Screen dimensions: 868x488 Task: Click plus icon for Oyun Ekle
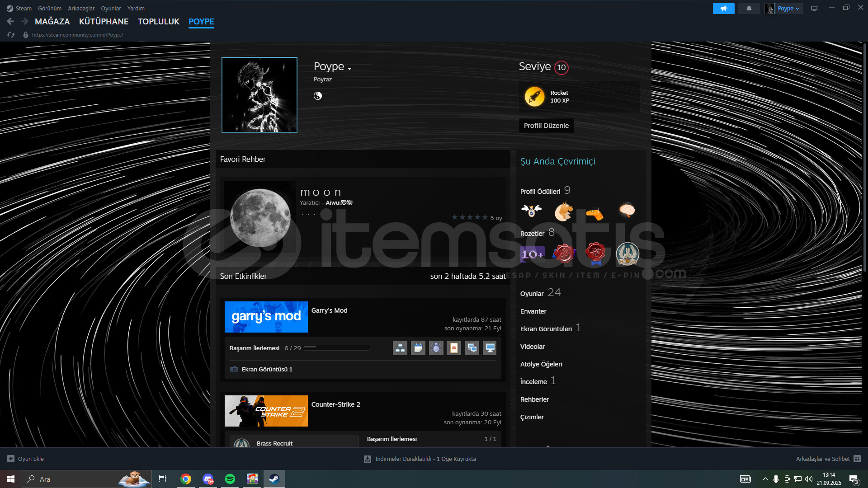pos(11,459)
